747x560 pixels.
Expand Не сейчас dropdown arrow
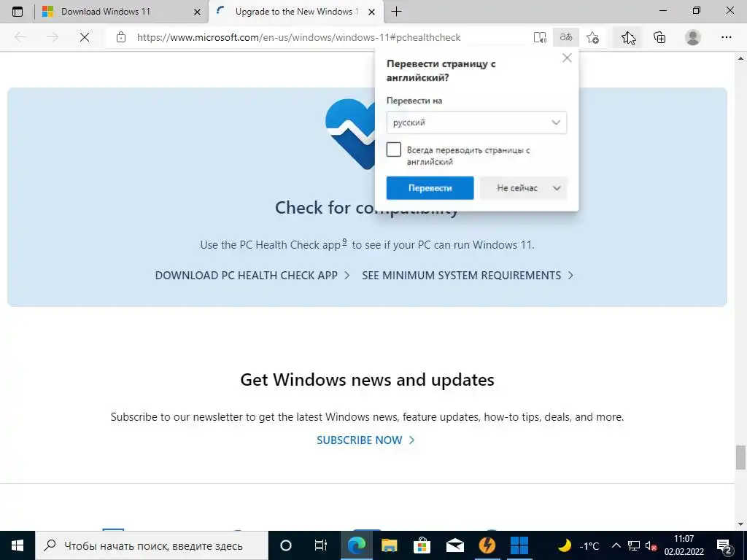(x=557, y=188)
